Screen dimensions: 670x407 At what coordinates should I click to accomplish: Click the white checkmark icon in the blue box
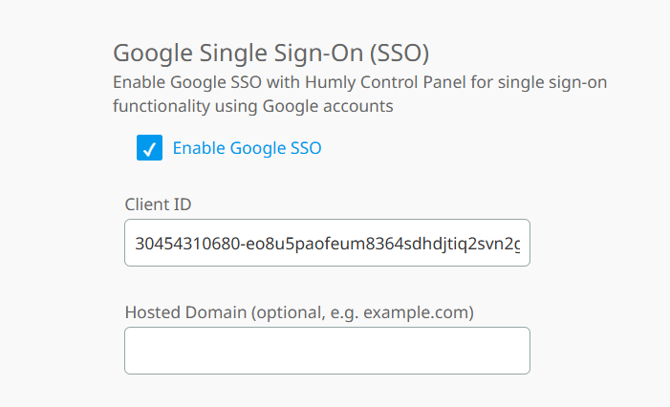149,149
